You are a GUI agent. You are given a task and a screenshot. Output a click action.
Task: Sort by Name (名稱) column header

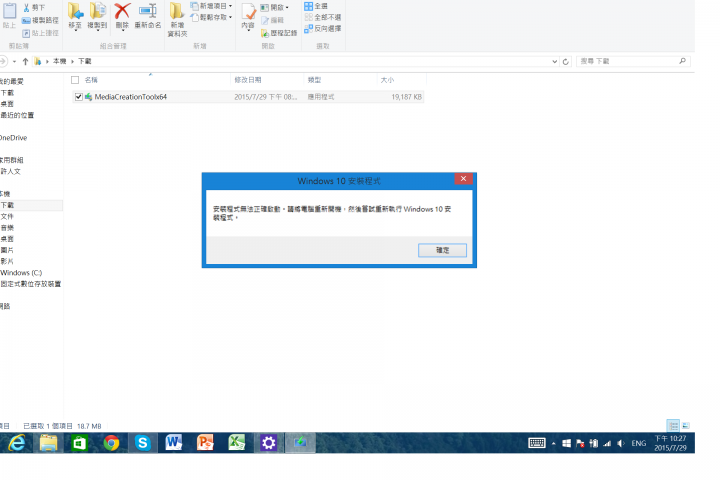(x=91, y=80)
